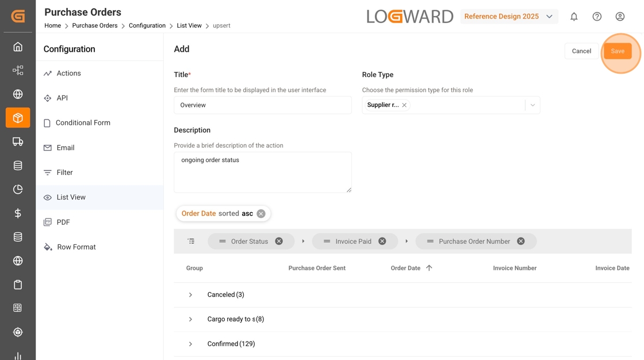Image resolution: width=644 pixels, height=360 pixels.
Task: Select List View configuration section
Action: point(99,197)
